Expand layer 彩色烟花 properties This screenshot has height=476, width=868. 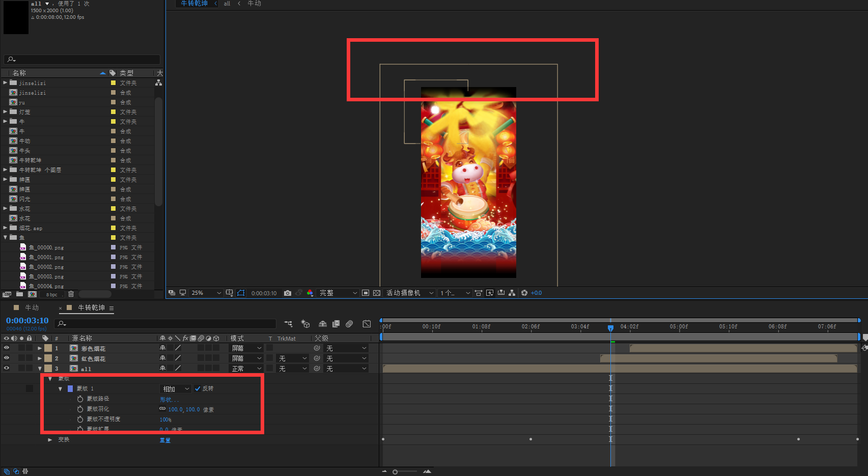tap(40, 349)
